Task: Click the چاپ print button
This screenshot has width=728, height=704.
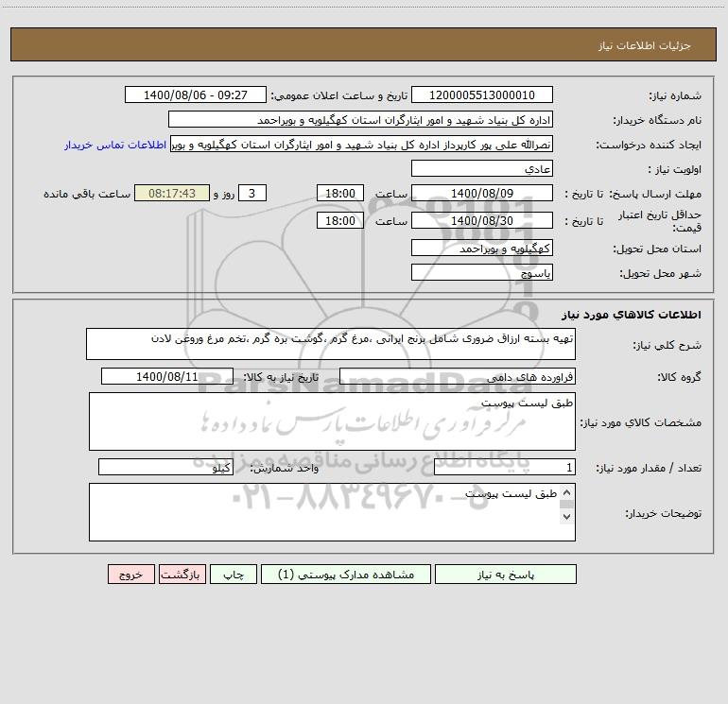Action: (234, 574)
